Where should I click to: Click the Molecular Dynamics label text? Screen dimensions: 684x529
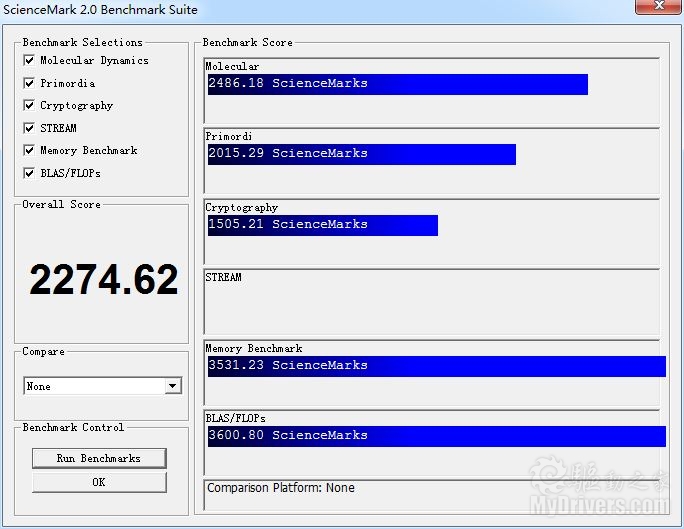pyautogui.click(x=94, y=60)
